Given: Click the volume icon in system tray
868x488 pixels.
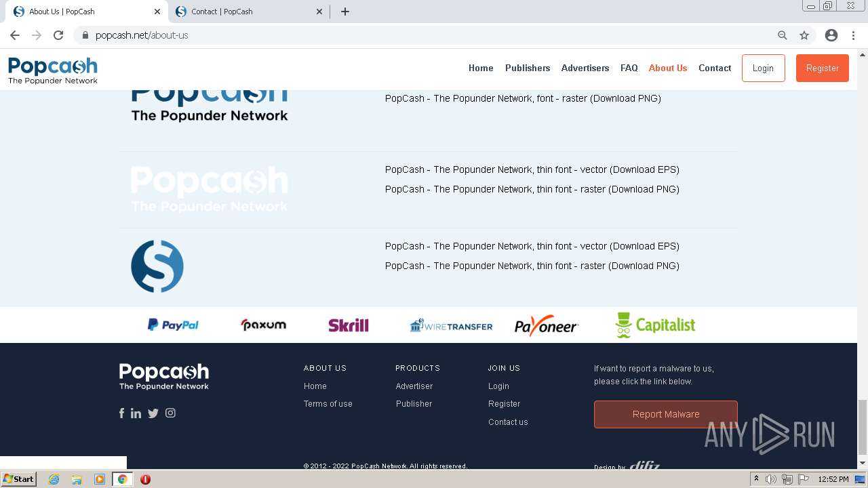Looking at the screenshot, I should click(x=771, y=479).
